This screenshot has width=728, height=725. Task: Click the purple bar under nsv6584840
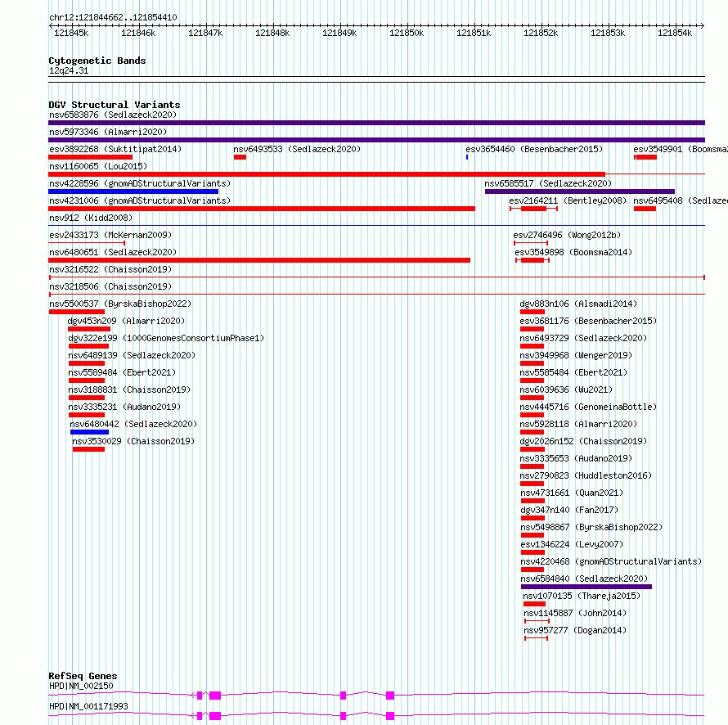click(586, 587)
